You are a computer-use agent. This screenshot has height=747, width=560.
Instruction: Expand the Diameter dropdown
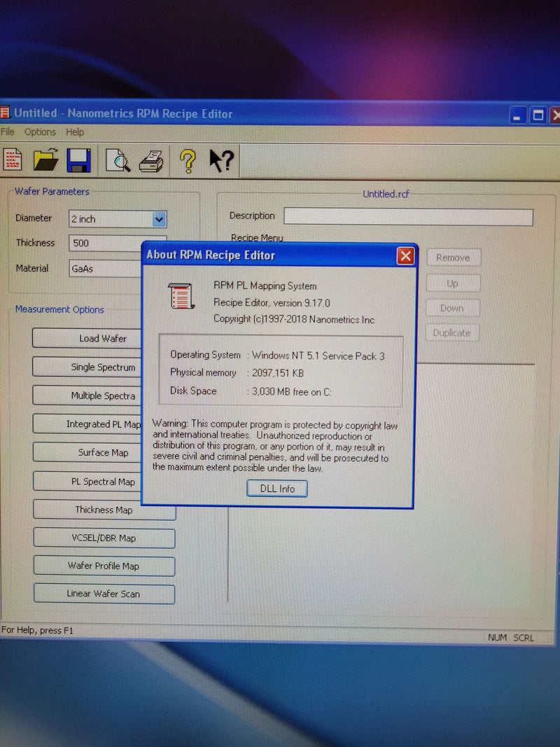coord(159,219)
